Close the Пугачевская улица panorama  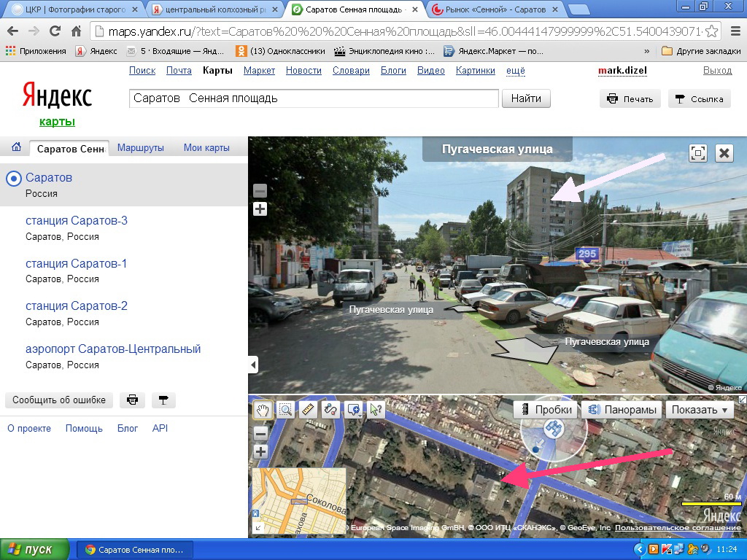point(724,153)
